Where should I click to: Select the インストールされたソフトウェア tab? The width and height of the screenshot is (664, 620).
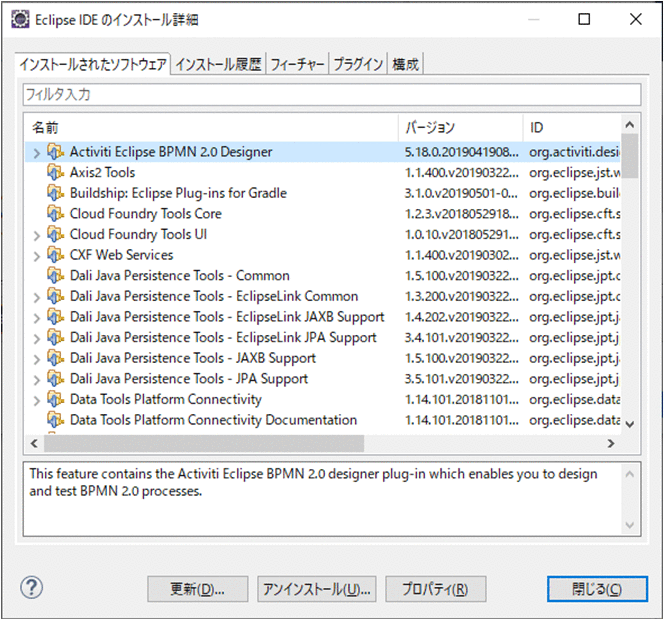tap(93, 64)
